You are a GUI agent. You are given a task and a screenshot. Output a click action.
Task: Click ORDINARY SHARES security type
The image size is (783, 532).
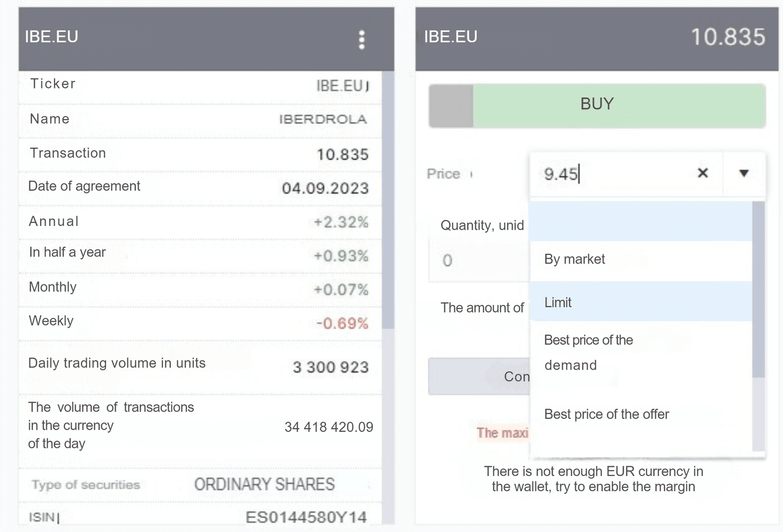coord(264,484)
